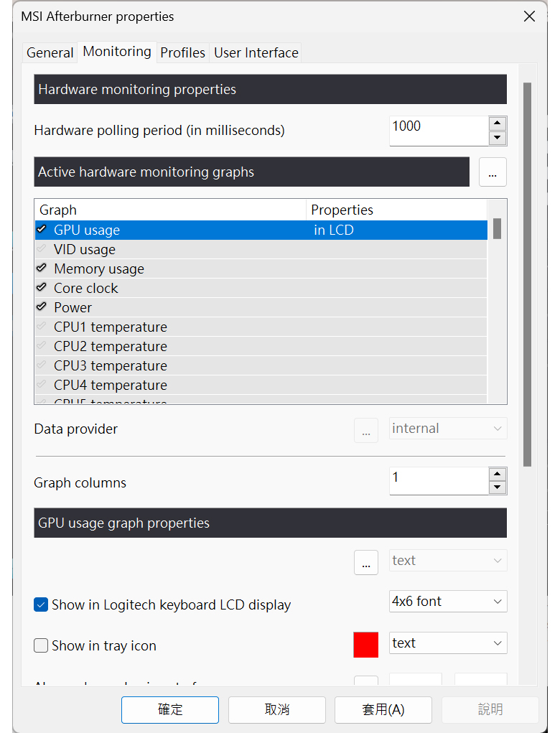Click ellipsis button in GPU usage graph properties
Viewport: 560px width, 733px height.
pos(366,562)
